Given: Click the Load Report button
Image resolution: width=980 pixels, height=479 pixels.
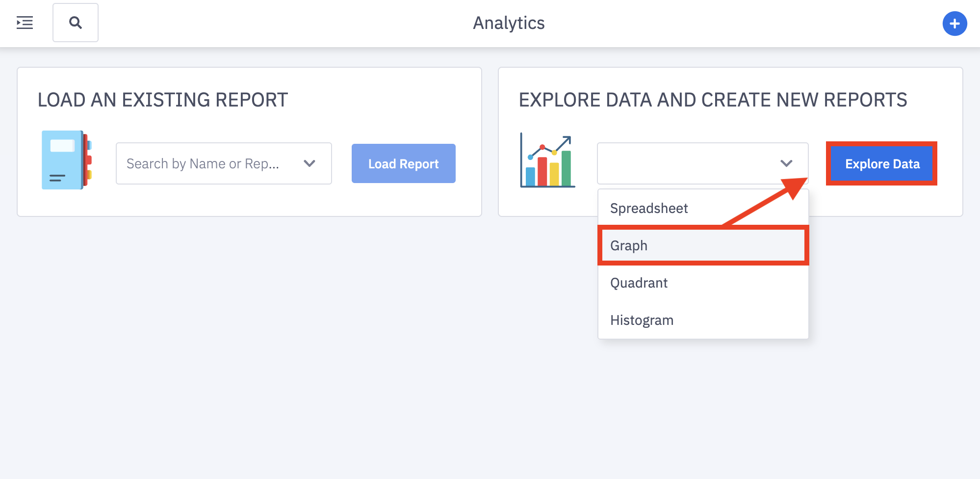Looking at the screenshot, I should [x=403, y=163].
